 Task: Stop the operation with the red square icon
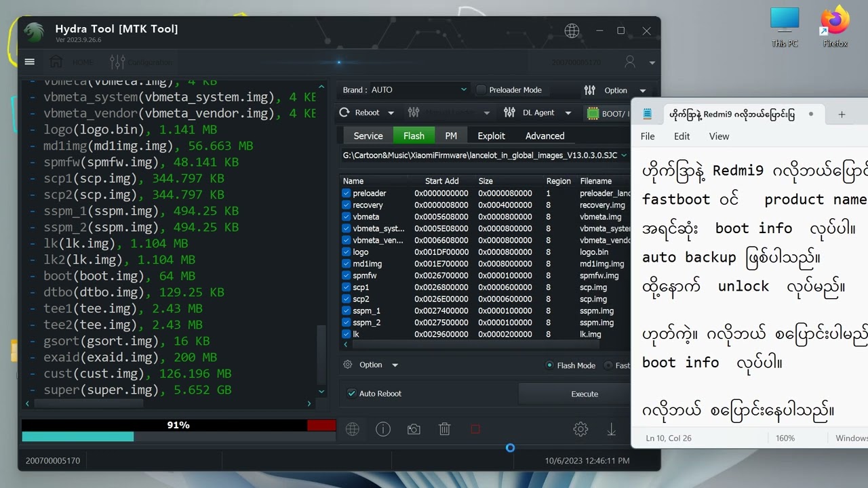tap(475, 429)
